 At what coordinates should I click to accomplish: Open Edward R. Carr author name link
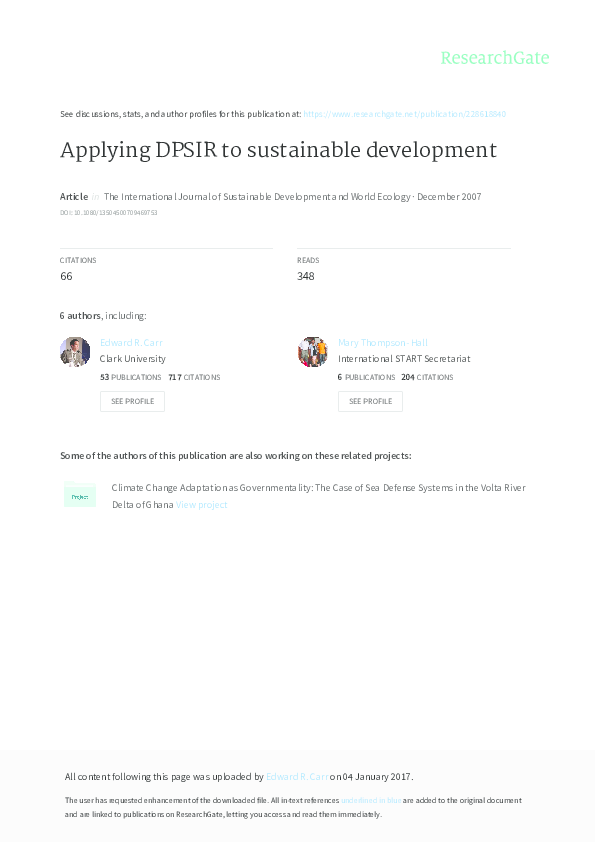point(131,343)
